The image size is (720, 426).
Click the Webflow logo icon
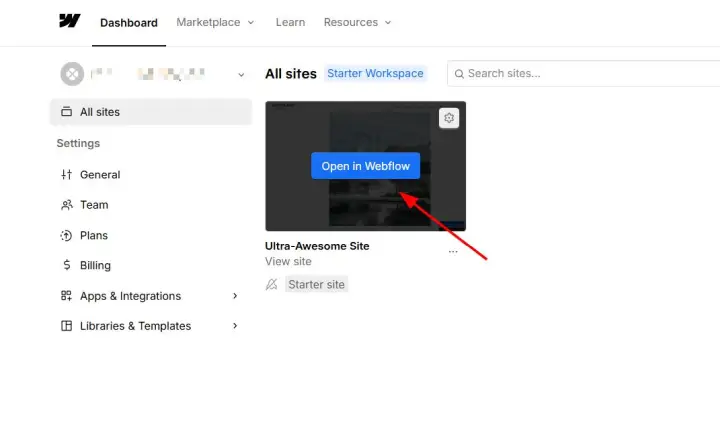coord(69,21)
